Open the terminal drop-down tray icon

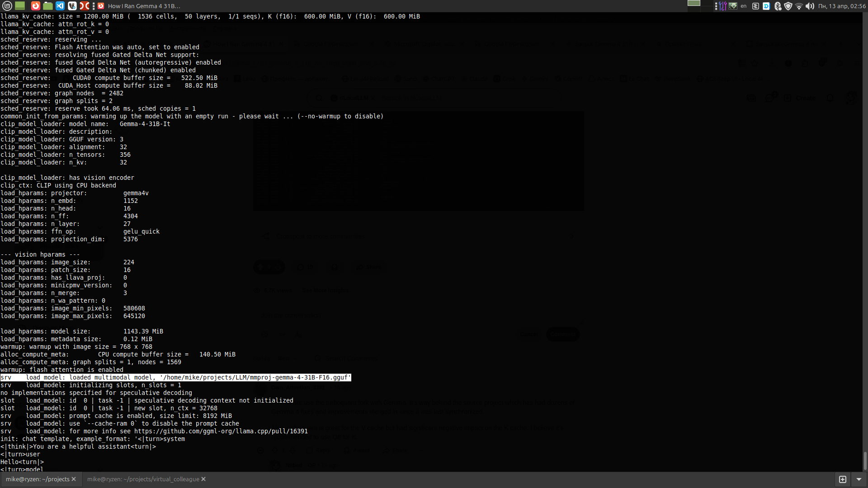click(x=733, y=6)
